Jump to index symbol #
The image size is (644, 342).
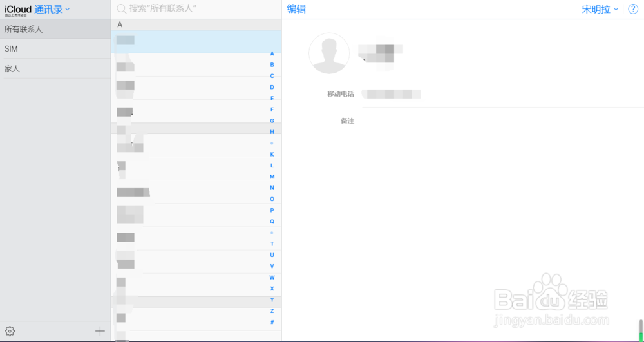pyautogui.click(x=272, y=322)
